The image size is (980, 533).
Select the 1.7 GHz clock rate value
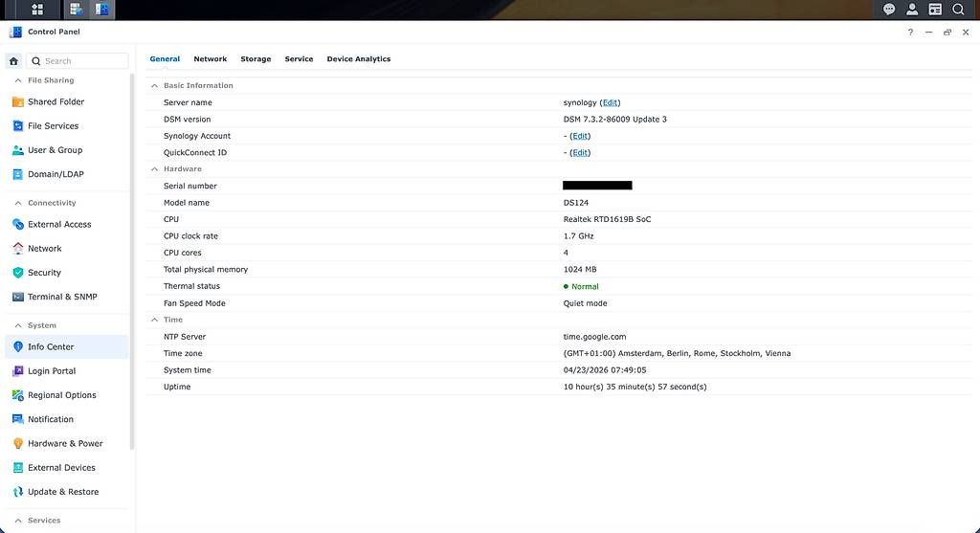[579, 236]
